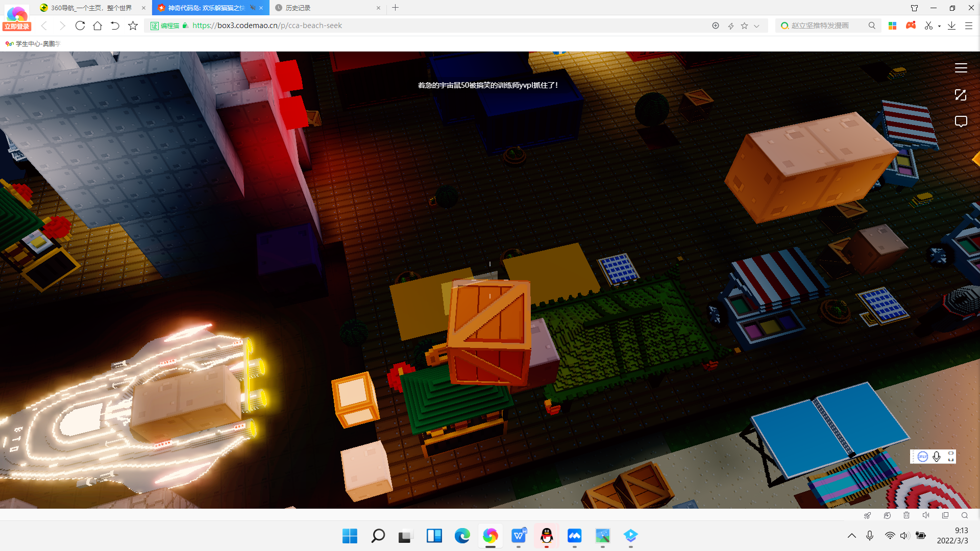Viewport: 980px width, 551px height.
Task: Open favorites with the star beside home
Action: click(133, 26)
